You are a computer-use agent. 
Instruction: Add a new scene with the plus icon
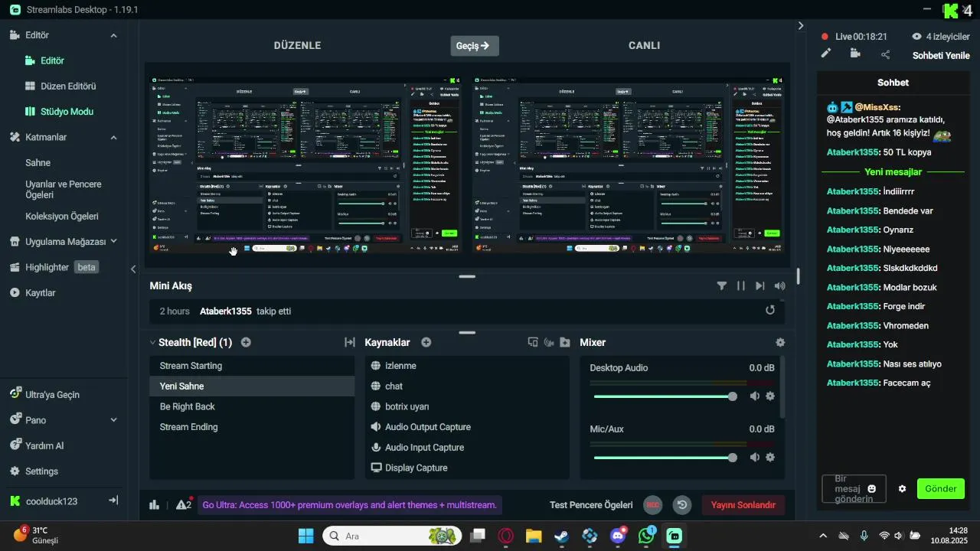coord(246,343)
